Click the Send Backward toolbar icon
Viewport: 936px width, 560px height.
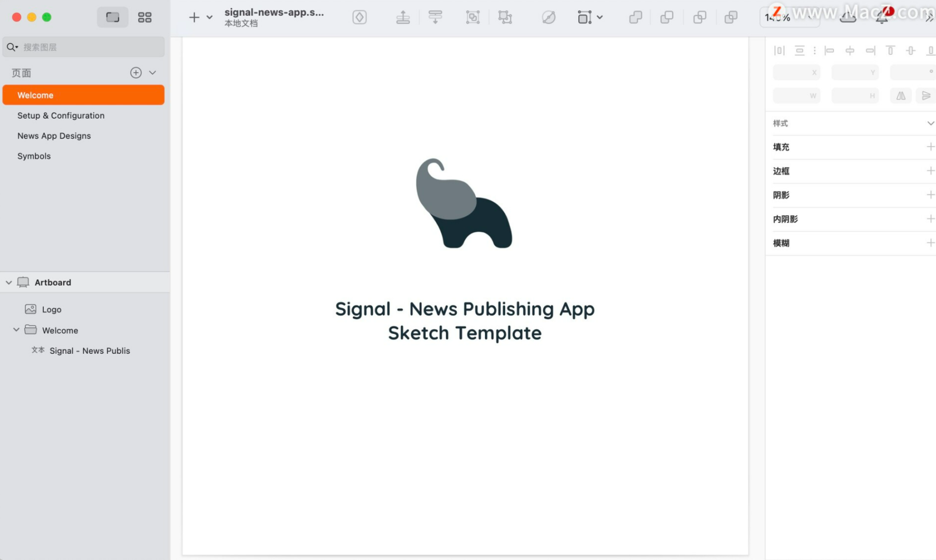(x=436, y=18)
